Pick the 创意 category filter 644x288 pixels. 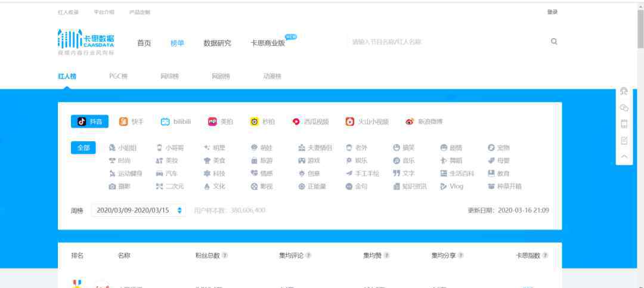[x=309, y=174]
